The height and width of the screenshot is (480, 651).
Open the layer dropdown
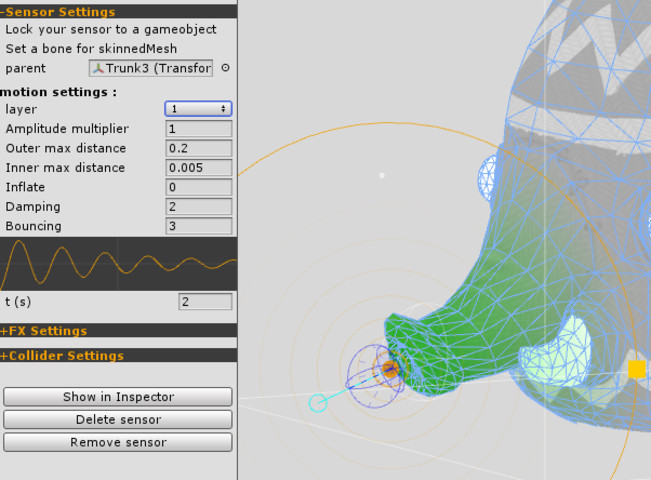(198, 109)
